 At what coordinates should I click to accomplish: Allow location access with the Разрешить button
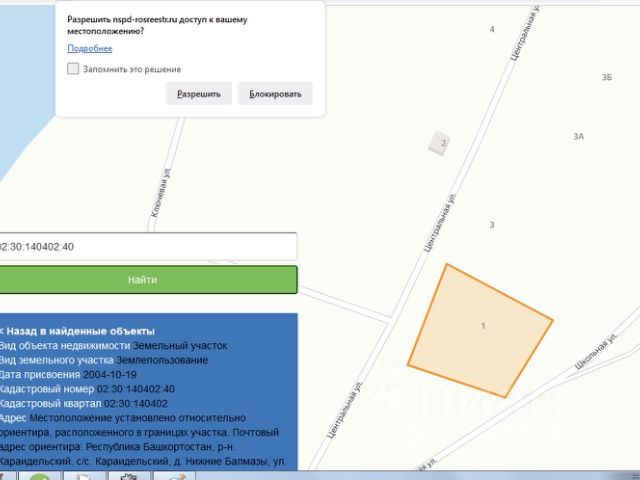(x=199, y=93)
